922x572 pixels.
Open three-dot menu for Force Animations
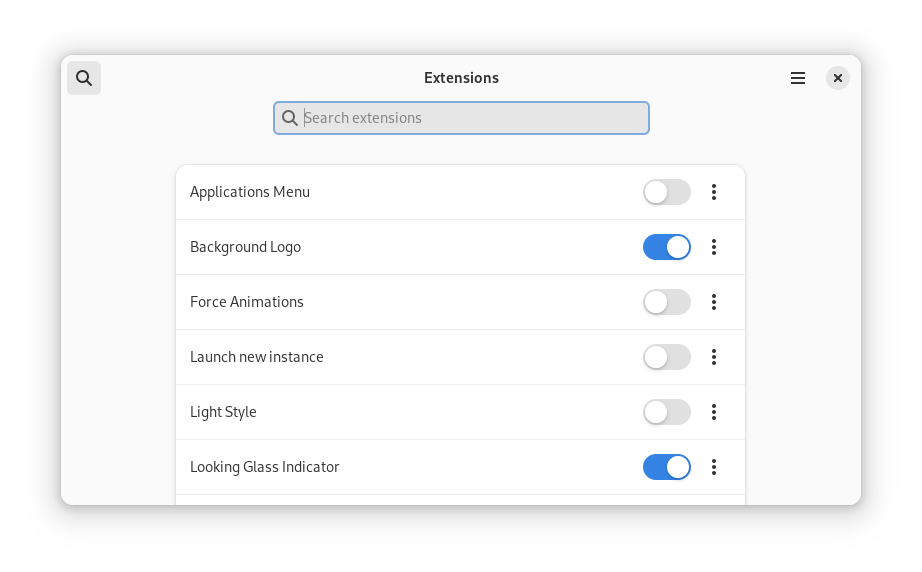(714, 302)
